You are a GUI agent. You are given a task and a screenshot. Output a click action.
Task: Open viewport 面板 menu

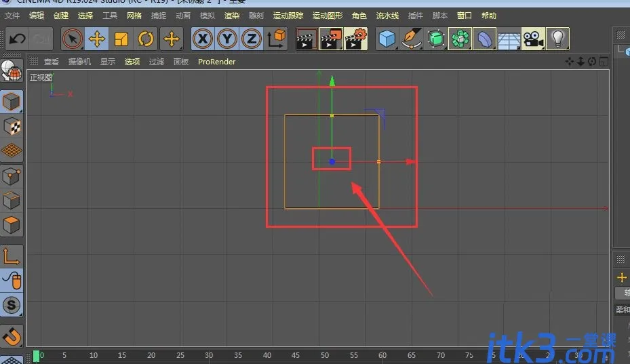tap(181, 62)
